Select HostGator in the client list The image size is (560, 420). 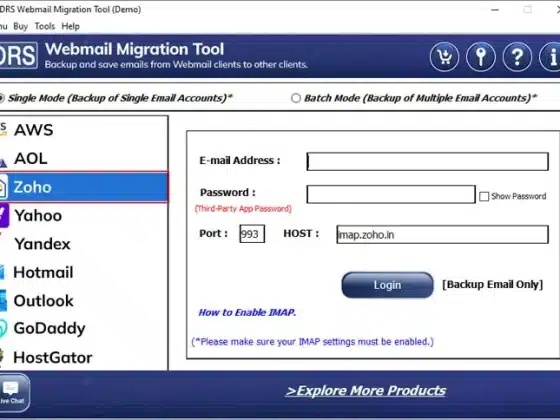click(84, 358)
